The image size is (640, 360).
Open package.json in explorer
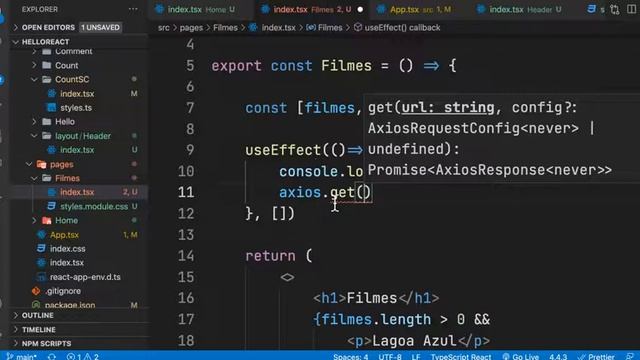[x=70, y=305]
